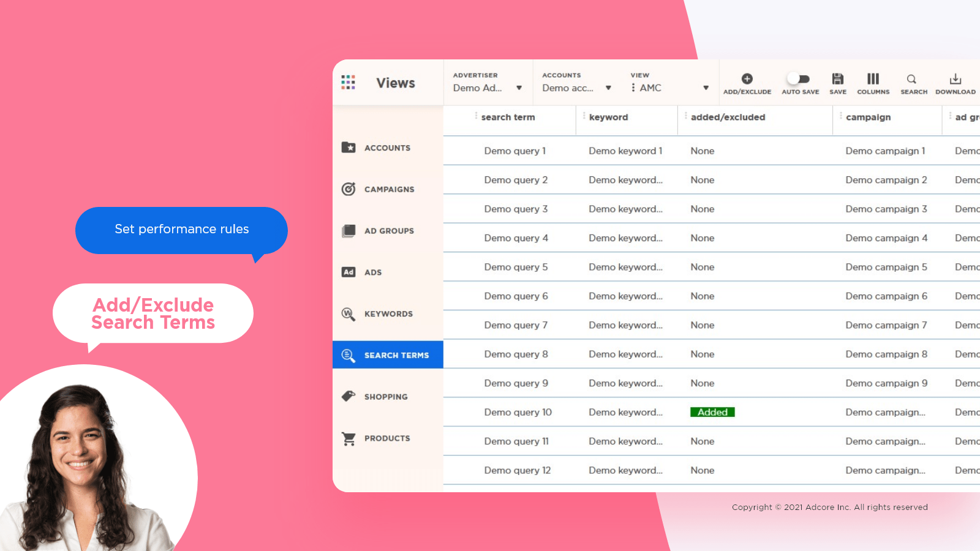This screenshot has width=980, height=551.
Task: Click the Set performance rules bubble
Action: (x=181, y=230)
